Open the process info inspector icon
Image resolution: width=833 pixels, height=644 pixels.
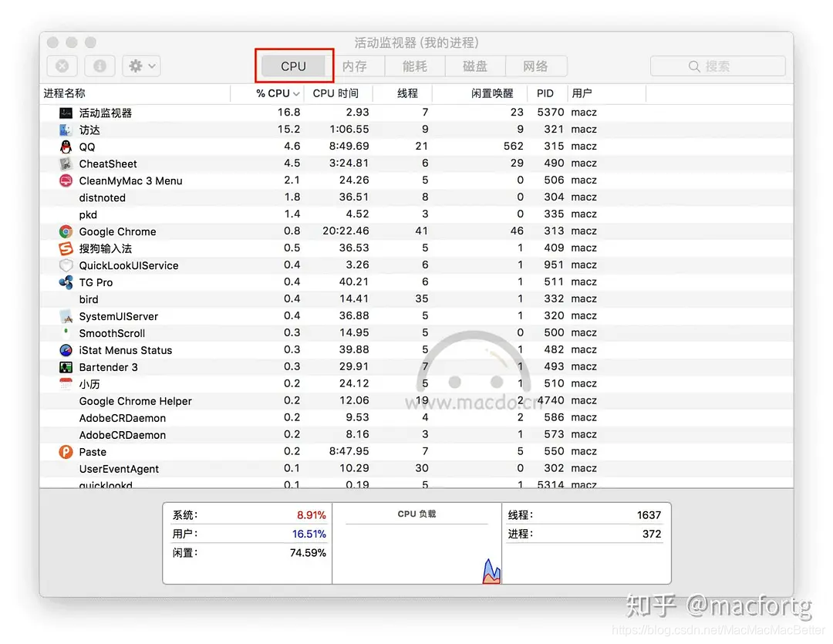pyautogui.click(x=99, y=66)
